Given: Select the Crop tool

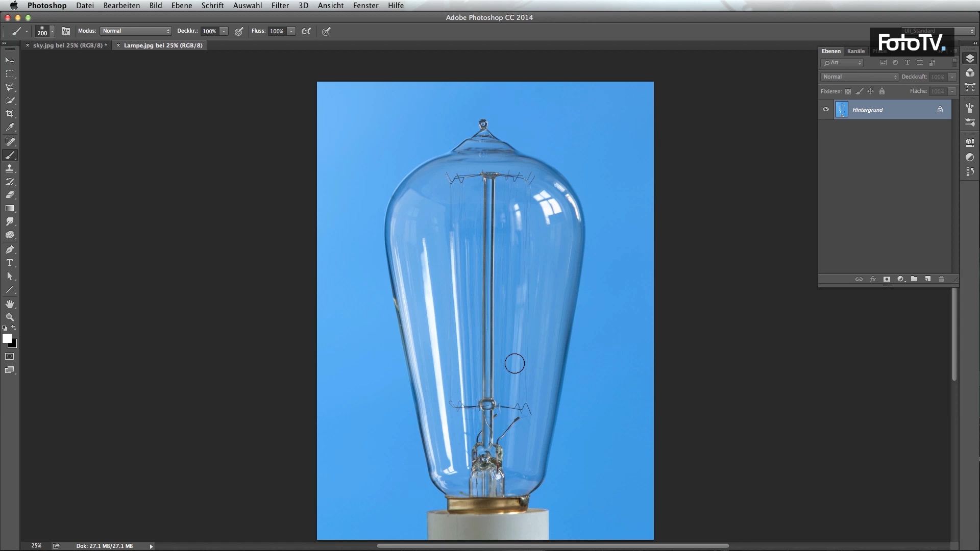Looking at the screenshot, I should point(10,114).
